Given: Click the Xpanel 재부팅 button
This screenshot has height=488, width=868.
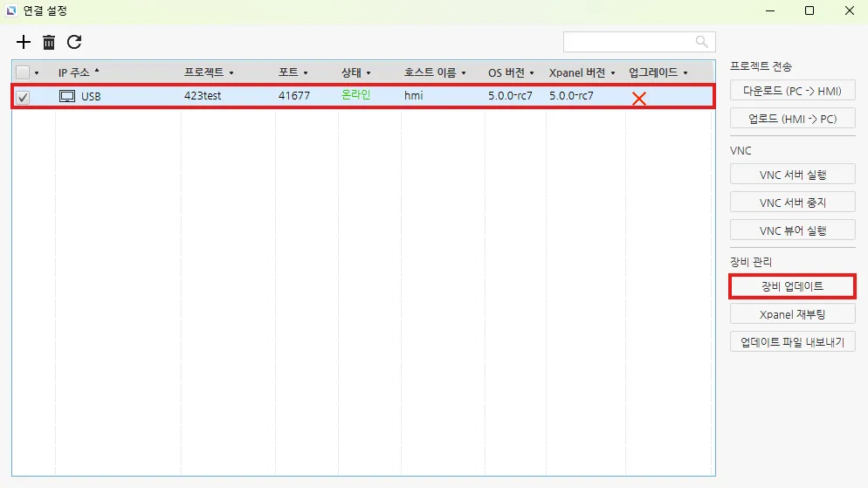Looking at the screenshot, I should [792, 314].
